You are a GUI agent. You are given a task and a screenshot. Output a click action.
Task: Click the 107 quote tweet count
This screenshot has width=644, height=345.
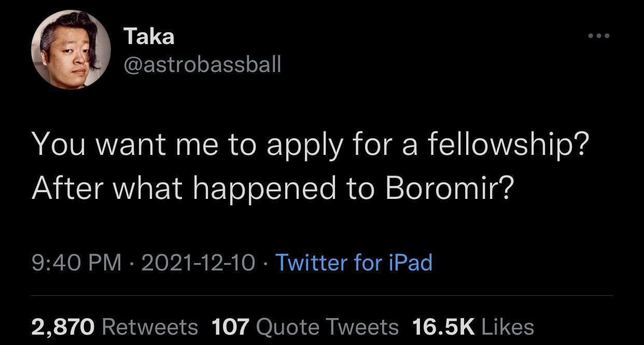231,326
